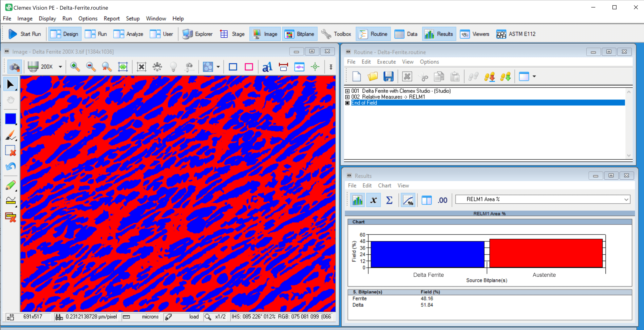Open the 200X magnification dropdown arrow

coord(60,67)
